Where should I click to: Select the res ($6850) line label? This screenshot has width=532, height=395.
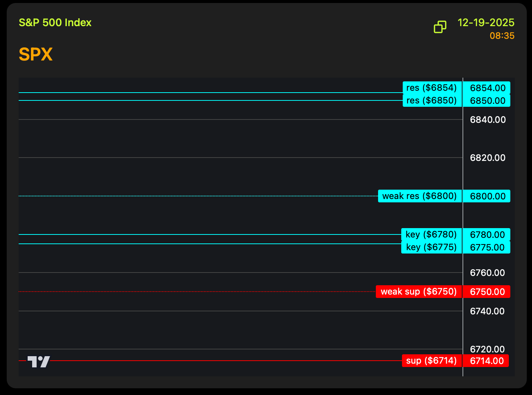[x=432, y=100]
